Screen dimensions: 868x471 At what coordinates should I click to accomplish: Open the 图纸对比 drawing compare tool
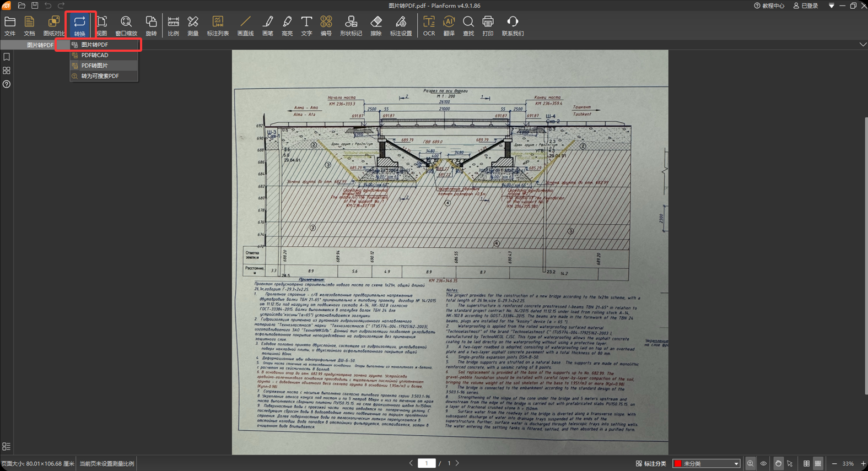53,25
